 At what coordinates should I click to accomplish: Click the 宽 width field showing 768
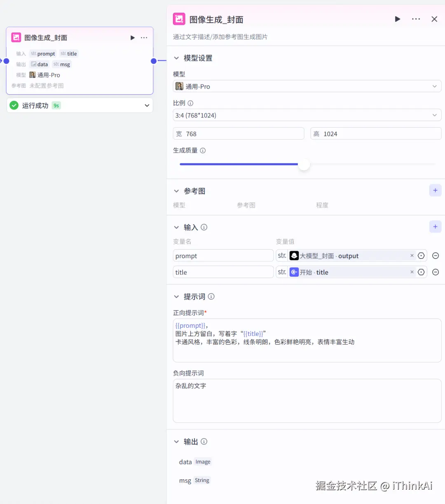point(239,133)
